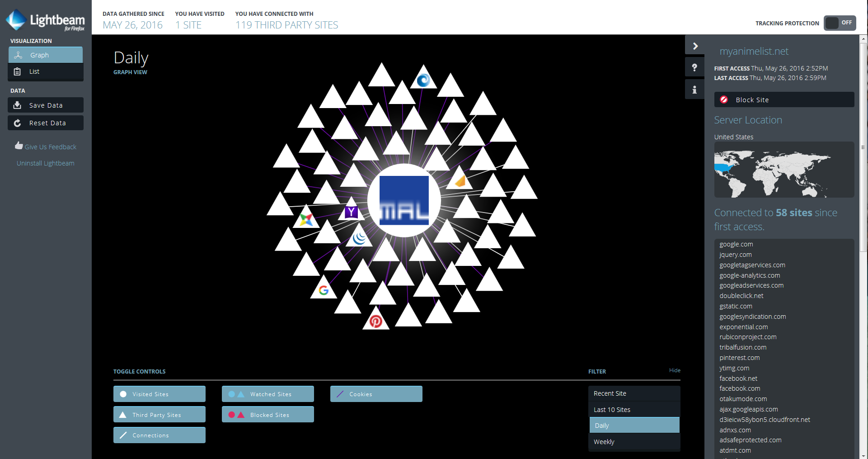Click the colorful pinwheel logo node
Viewport: 868px width, 459px height.
(x=306, y=218)
